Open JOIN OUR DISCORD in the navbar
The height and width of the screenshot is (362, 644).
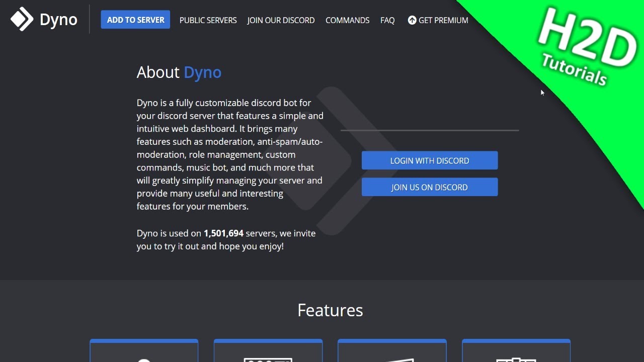[281, 21]
